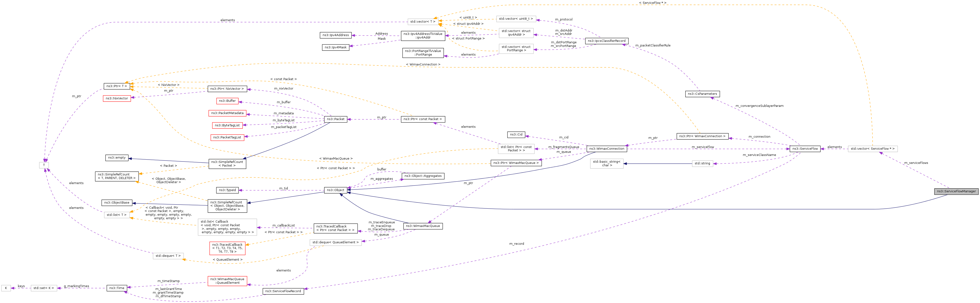
Task: Open the ns3::WimaxMacQueue node
Action: pos(423,226)
